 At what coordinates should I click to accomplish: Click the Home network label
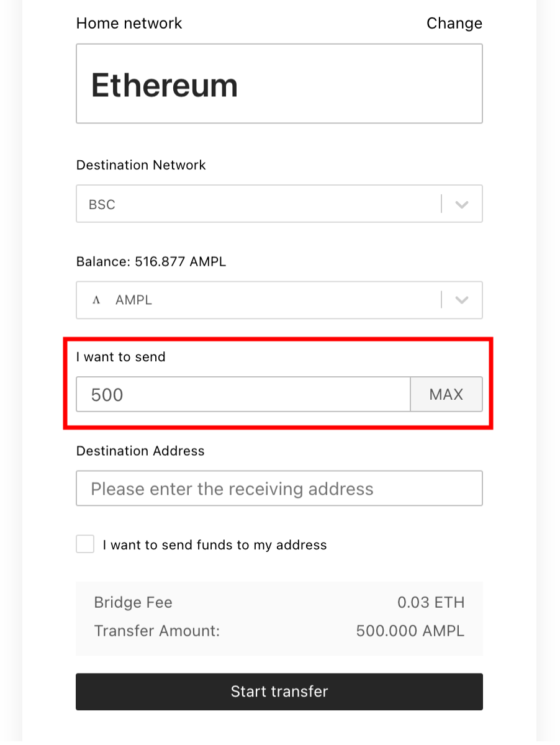click(129, 24)
